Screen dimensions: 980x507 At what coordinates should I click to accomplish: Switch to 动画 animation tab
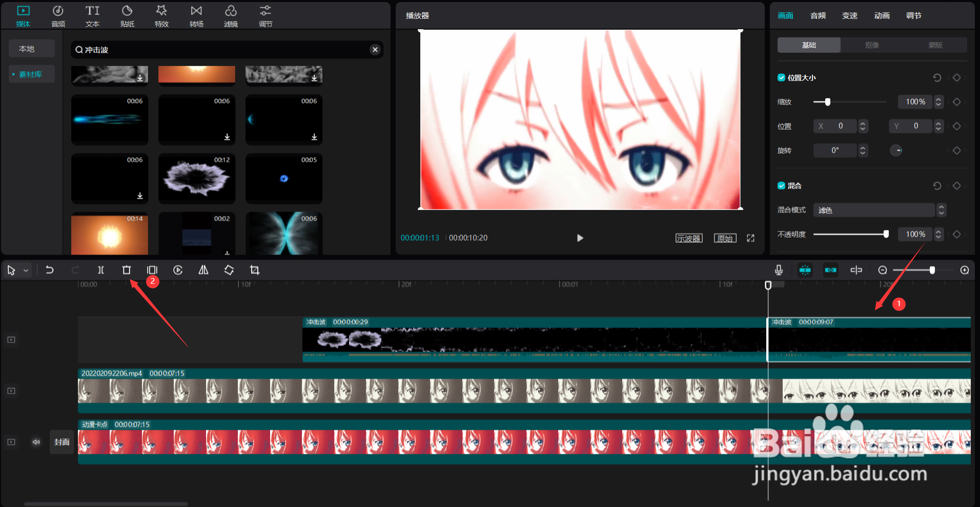click(882, 16)
